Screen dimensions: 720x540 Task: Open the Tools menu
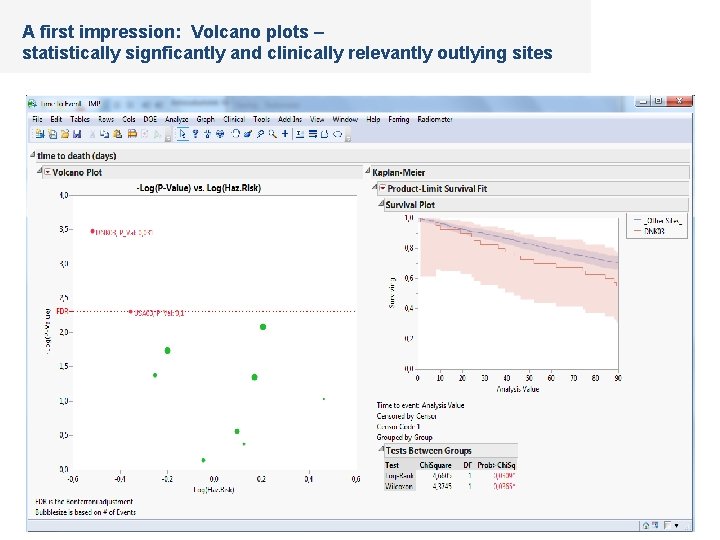pyautogui.click(x=261, y=119)
